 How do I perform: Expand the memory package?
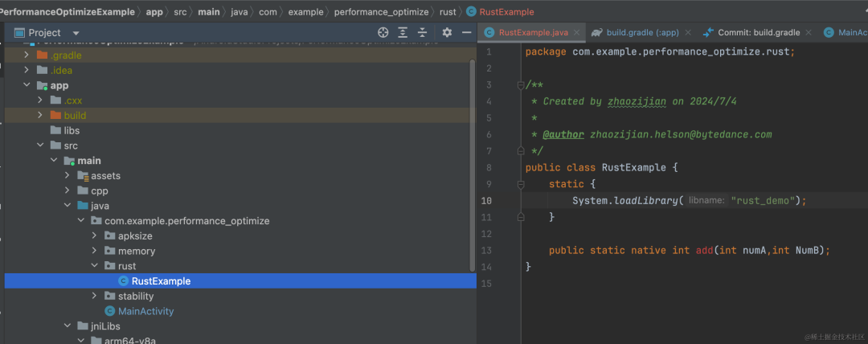click(95, 251)
